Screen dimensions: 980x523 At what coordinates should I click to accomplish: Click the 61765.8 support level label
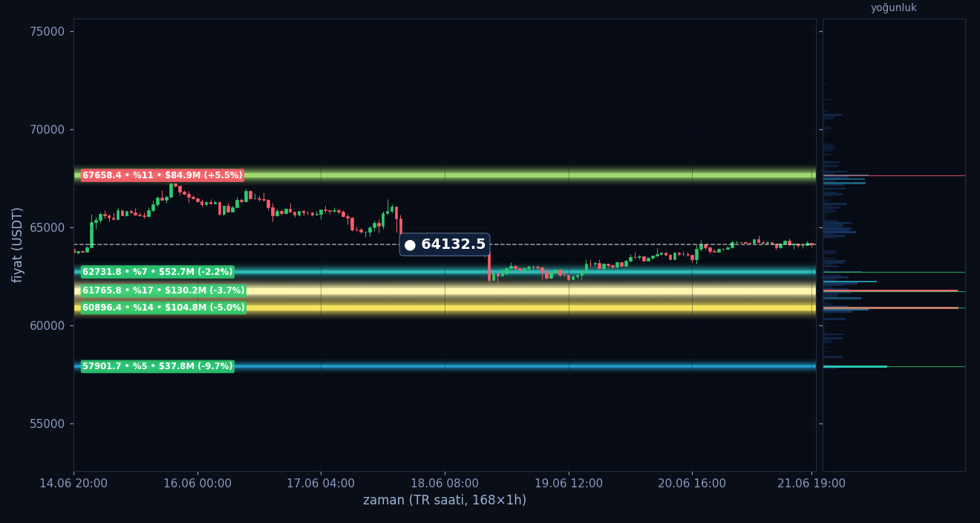163,290
